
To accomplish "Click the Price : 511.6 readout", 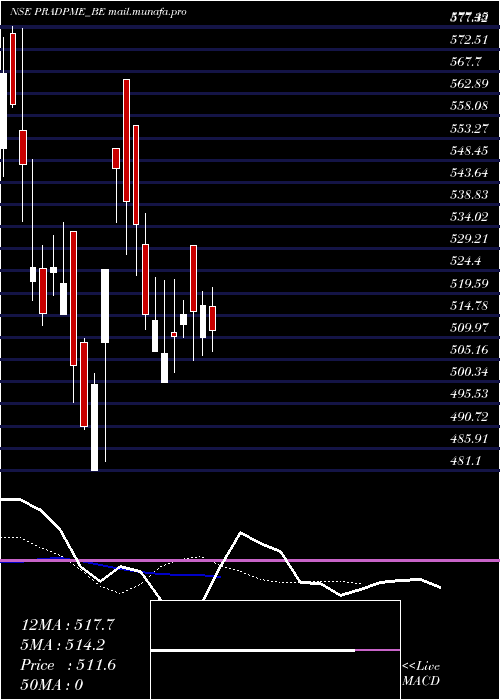I will tap(68, 665).
